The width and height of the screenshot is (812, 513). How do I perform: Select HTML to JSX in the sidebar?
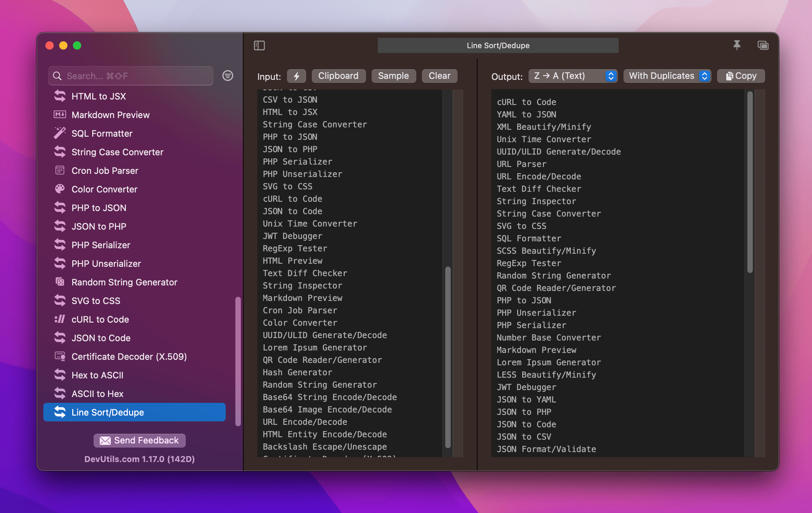134,96
